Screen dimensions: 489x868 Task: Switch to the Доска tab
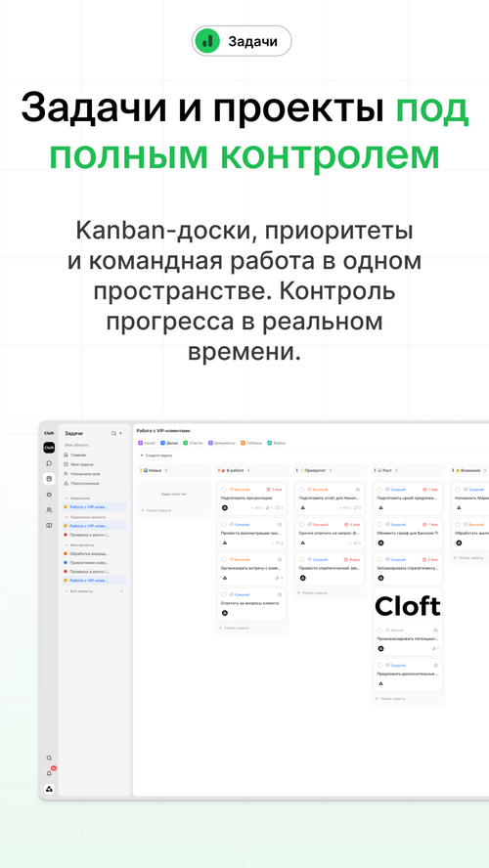tap(169, 444)
